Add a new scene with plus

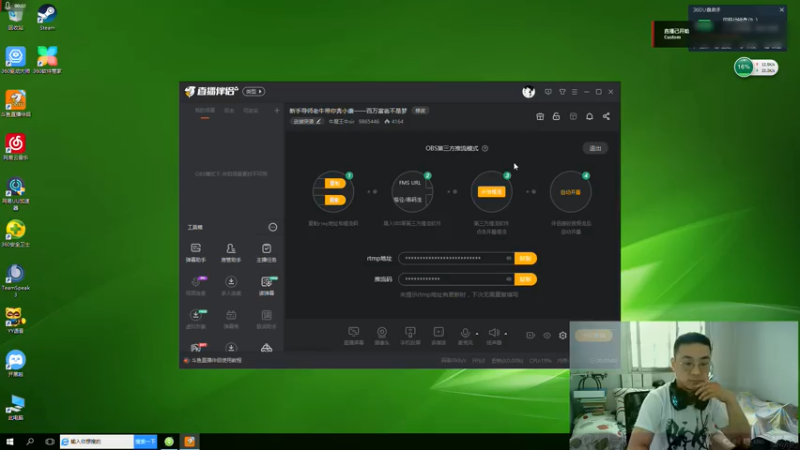click(x=277, y=110)
